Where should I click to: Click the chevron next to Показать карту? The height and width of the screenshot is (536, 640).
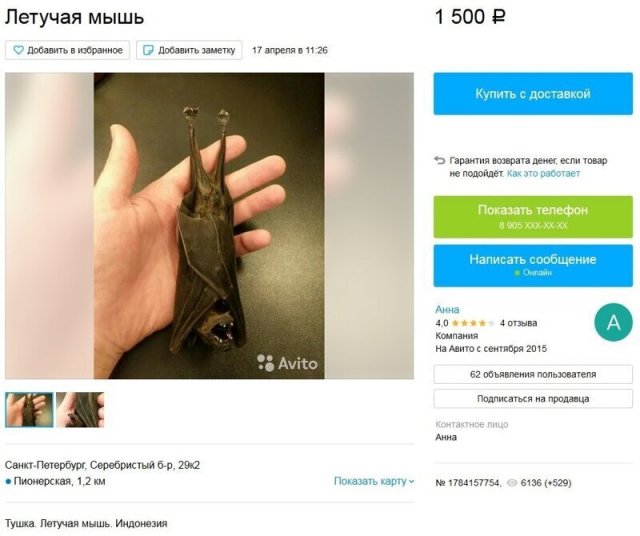pos(411,482)
